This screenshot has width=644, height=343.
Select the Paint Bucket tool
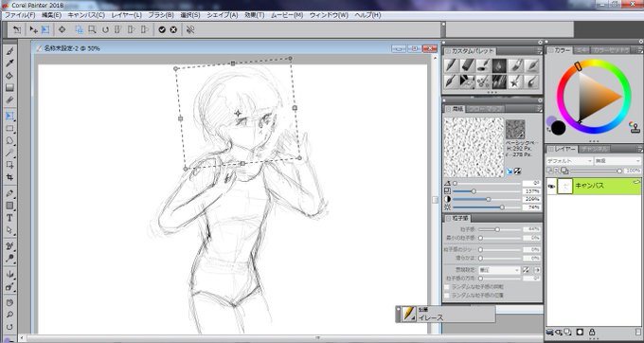coord(9,76)
